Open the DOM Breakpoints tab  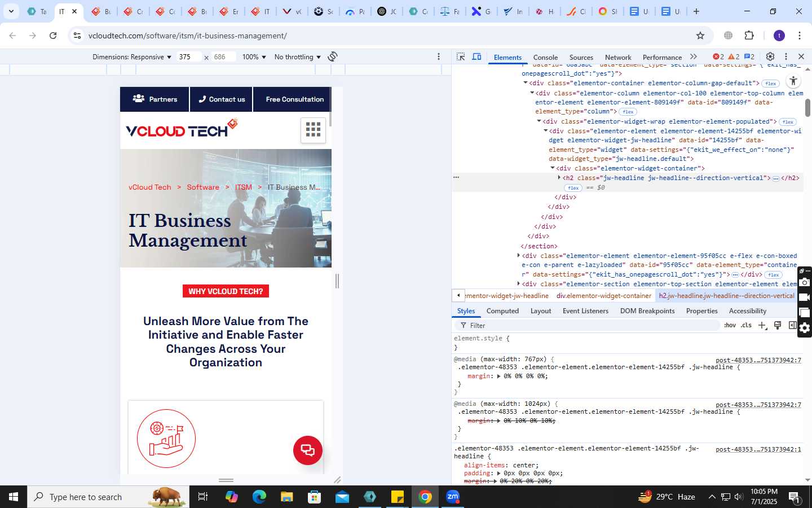pos(647,311)
